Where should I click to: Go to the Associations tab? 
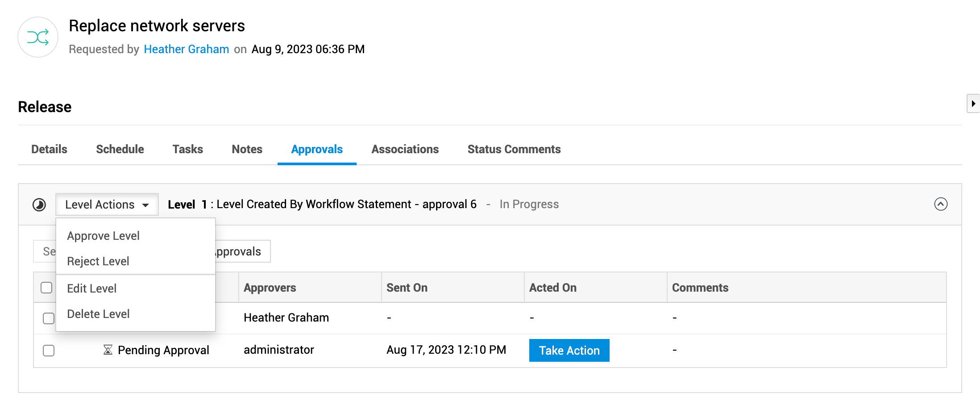coord(405,149)
